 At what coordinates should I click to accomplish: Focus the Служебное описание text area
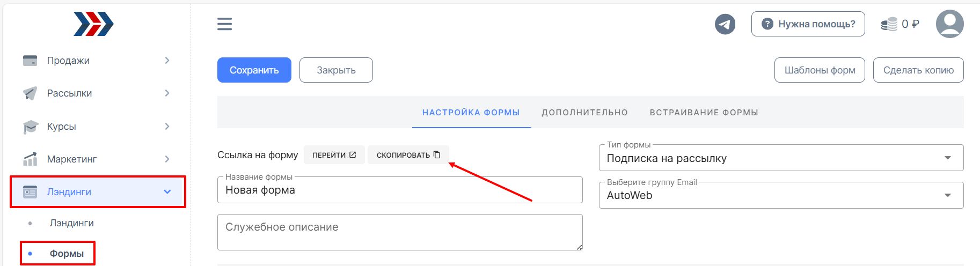400,232
